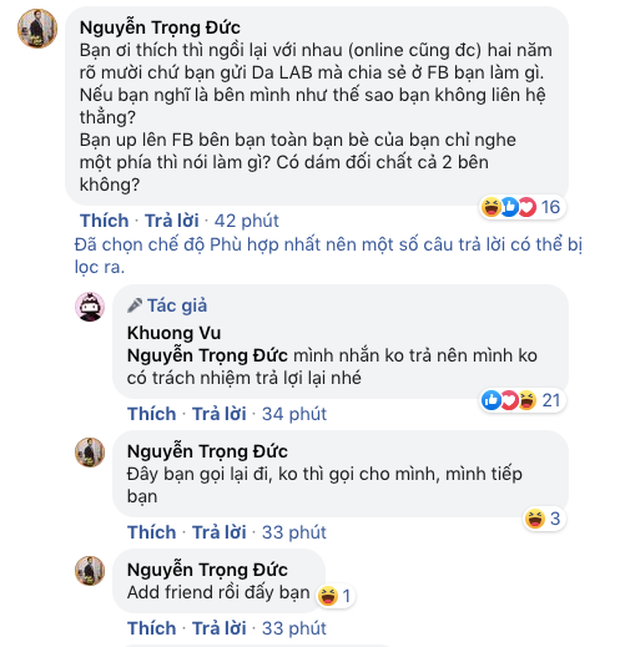
Task: Click the 34 phút timestamp on Khuong Vu's reply
Action: click(294, 413)
